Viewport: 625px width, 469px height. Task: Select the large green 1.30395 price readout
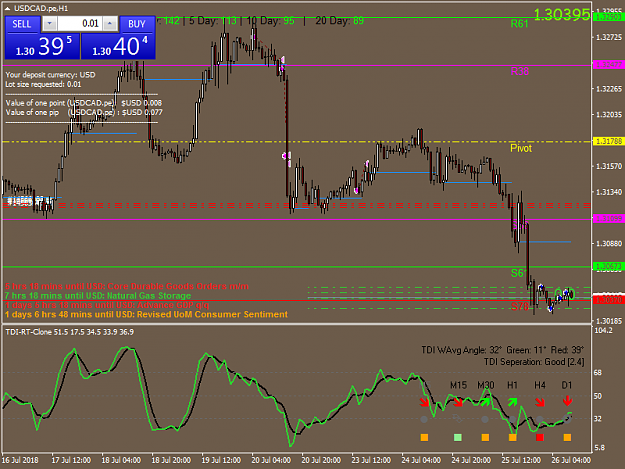click(x=561, y=15)
